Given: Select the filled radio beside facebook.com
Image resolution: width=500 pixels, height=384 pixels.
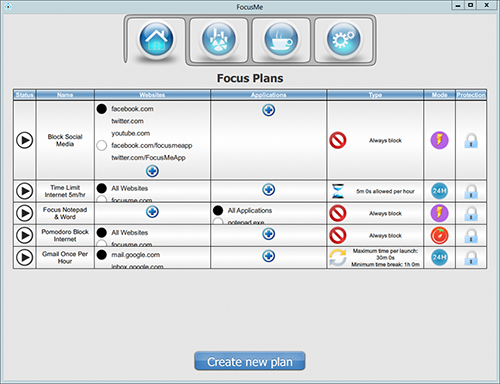Looking at the screenshot, I should 102,109.
